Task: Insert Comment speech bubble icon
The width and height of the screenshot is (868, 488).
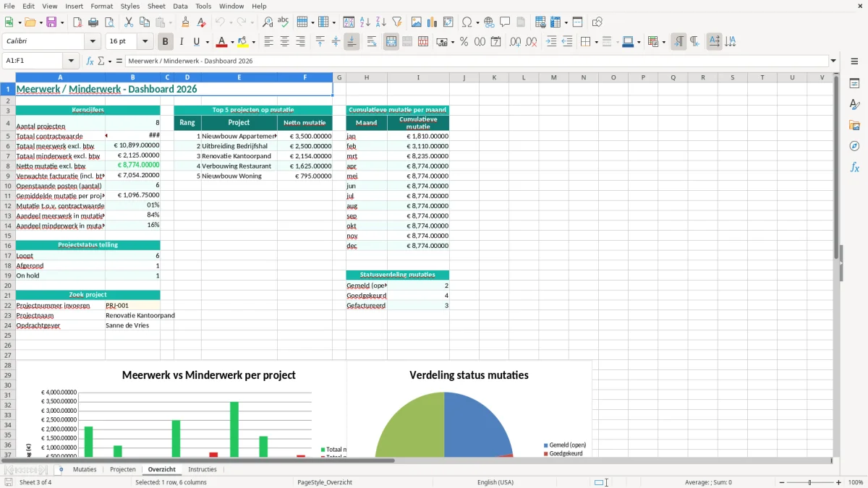Action: [505, 22]
